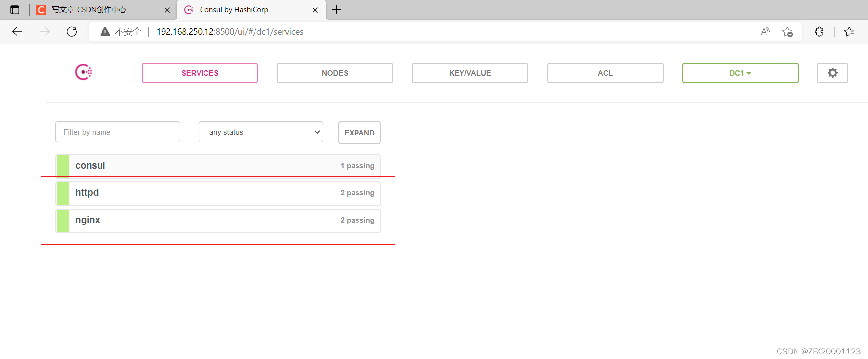
Task: Click the 1 passing status of consul
Action: pyautogui.click(x=357, y=166)
